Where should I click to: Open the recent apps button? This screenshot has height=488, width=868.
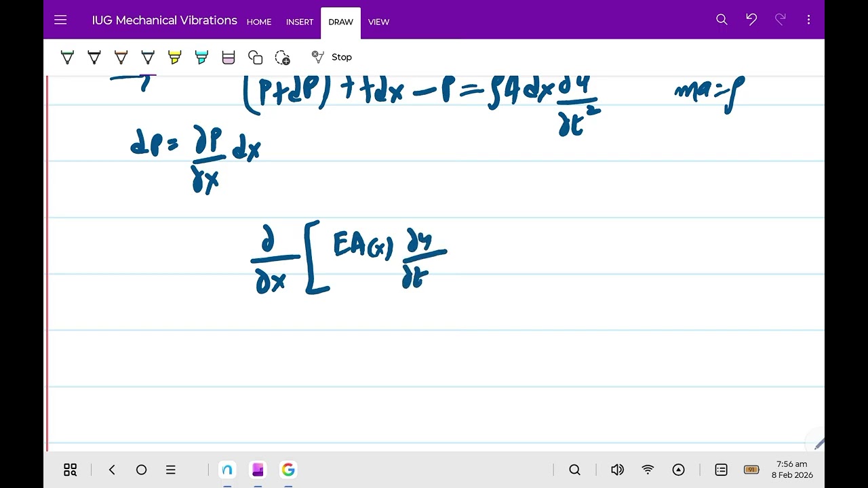point(171,470)
